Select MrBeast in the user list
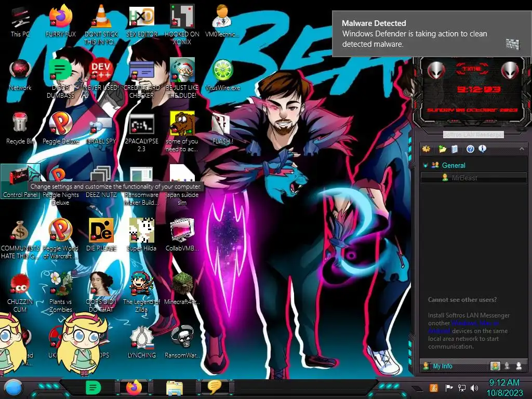 (x=474, y=178)
